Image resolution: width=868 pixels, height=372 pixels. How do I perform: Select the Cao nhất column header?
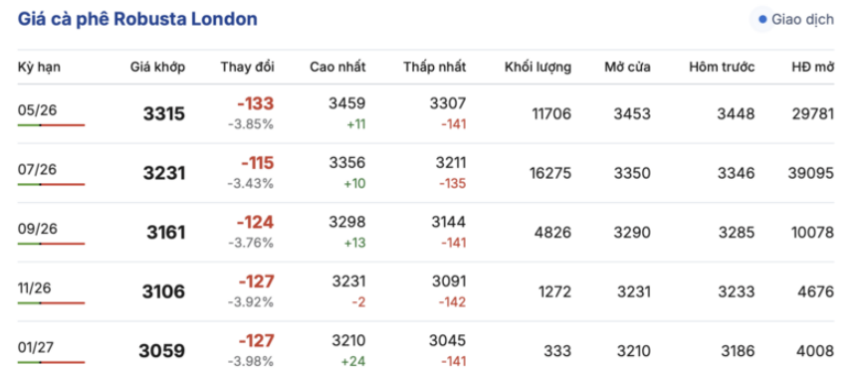[x=337, y=68]
